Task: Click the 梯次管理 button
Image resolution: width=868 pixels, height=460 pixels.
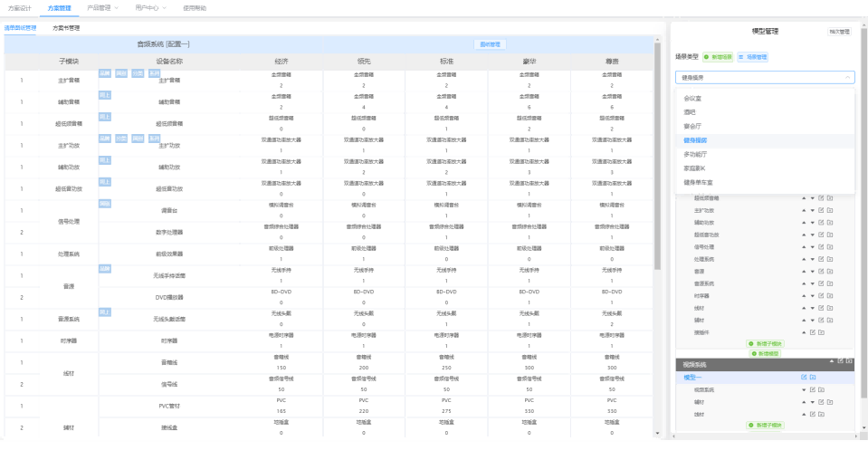Action: pos(839,32)
